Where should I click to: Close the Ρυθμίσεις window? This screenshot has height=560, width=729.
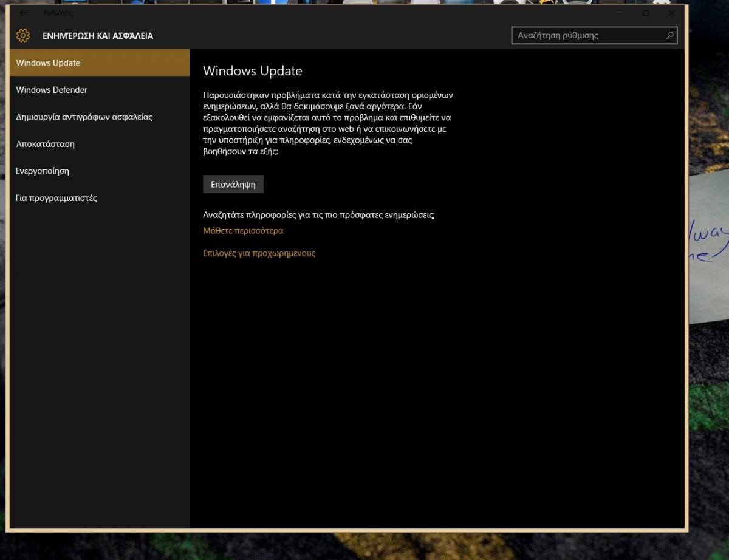tap(671, 13)
